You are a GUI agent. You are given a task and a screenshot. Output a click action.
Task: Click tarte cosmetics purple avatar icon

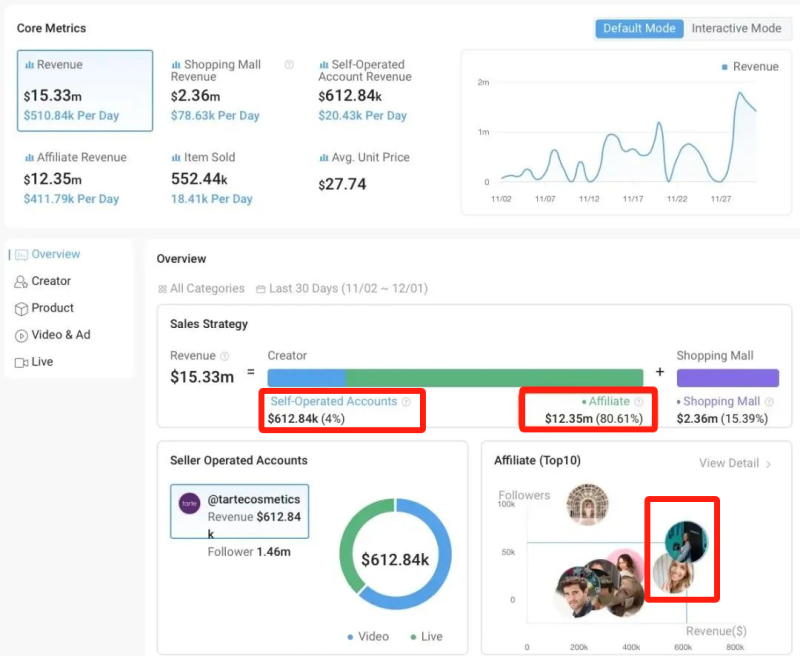(189, 503)
